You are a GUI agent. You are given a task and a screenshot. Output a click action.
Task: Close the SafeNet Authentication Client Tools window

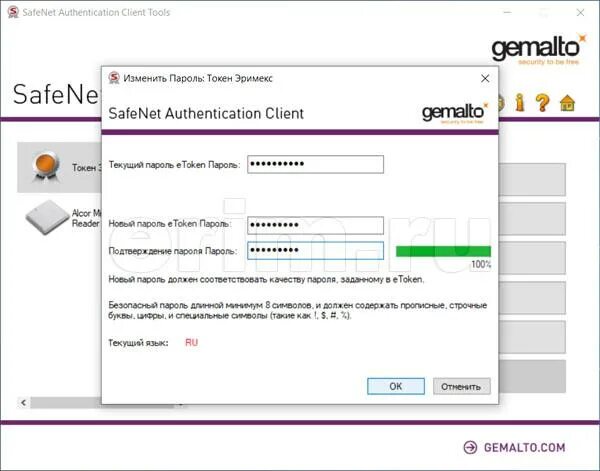[x=580, y=13]
